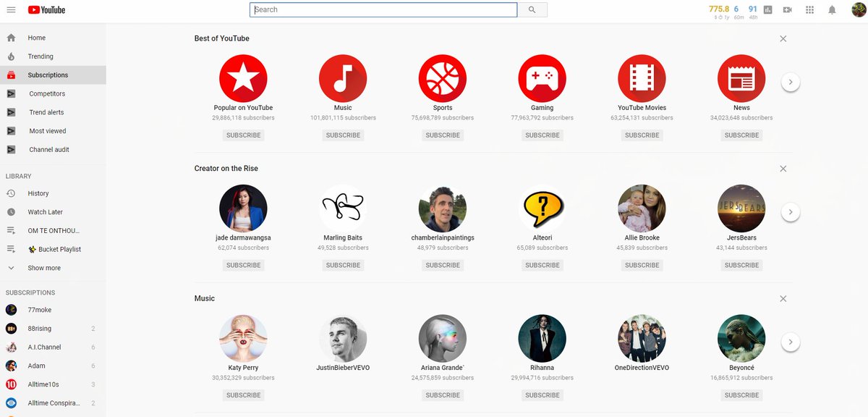Subscribe to YouTube Movies
868x417 pixels.
(642, 135)
